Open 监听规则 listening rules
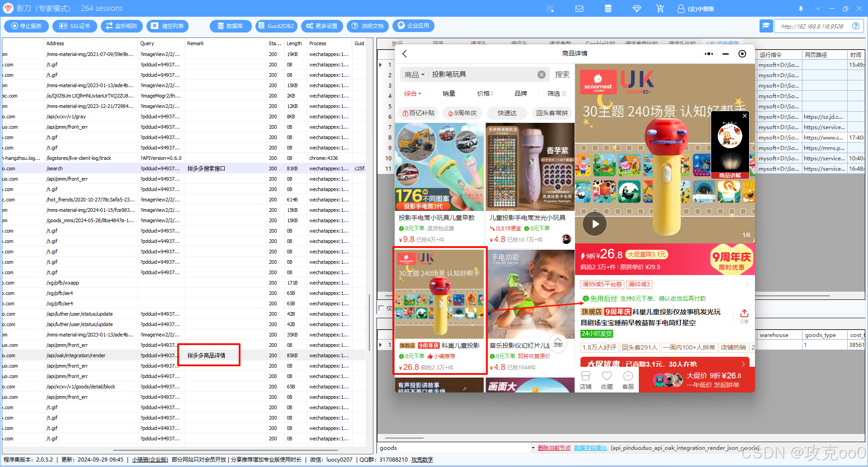Image resolution: width=868 pixels, height=467 pixels. click(x=122, y=26)
